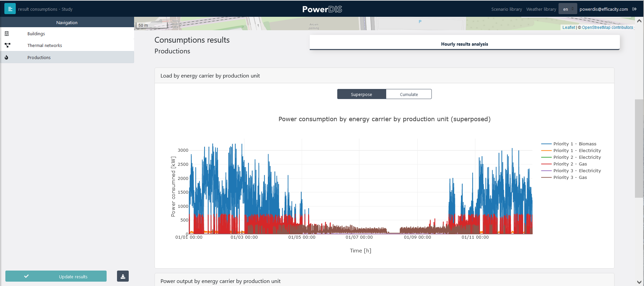Image resolution: width=644 pixels, height=286 pixels.
Task: Click the page scrollbar down arrow
Action: click(639, 282)
